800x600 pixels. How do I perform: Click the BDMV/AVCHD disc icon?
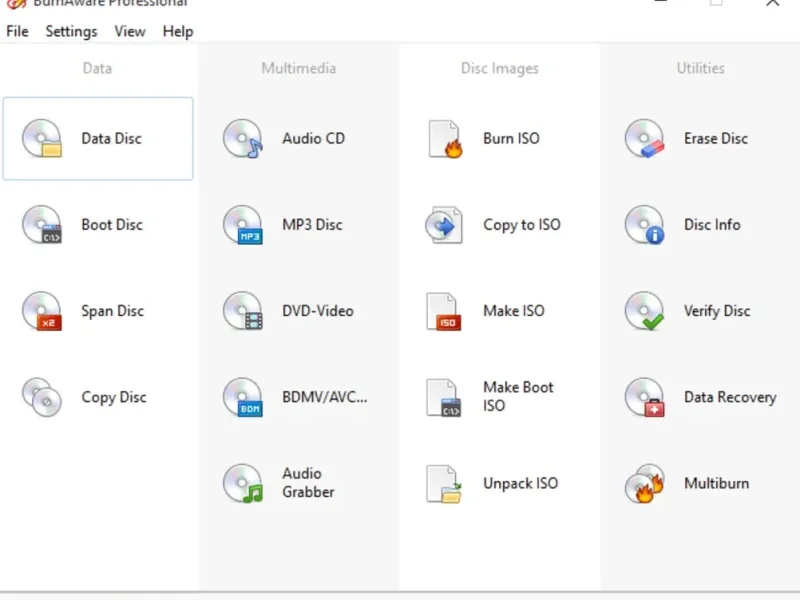(243, 397)
